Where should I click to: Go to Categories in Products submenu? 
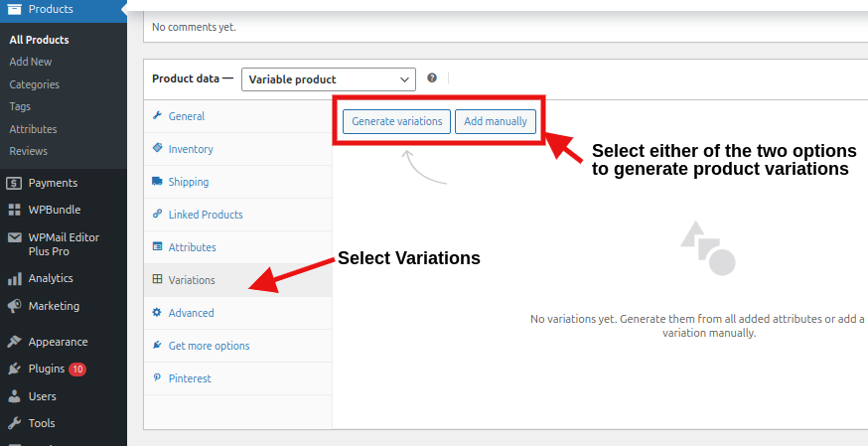(x=35, y=84)
